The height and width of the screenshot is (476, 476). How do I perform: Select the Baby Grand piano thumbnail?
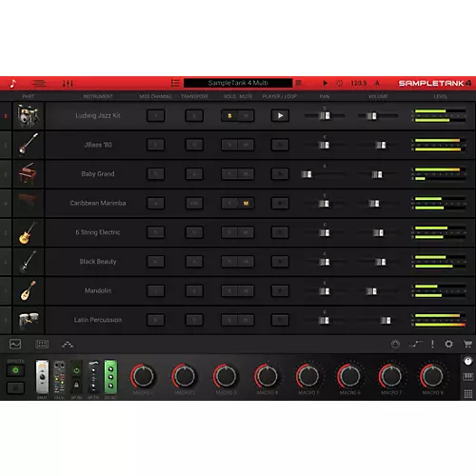(x=29, y=174)
